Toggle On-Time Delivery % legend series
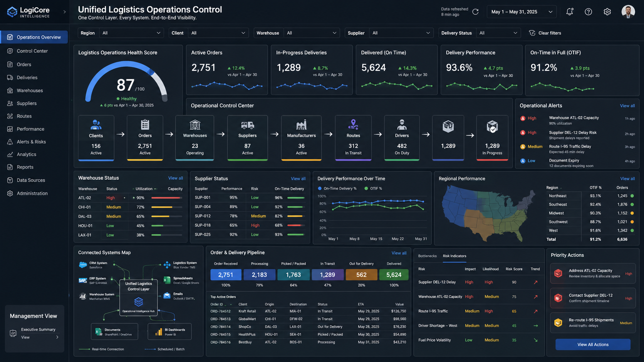The width and height of the screenshot is (644, 362). pyautogui.click(x=337, y=189)
